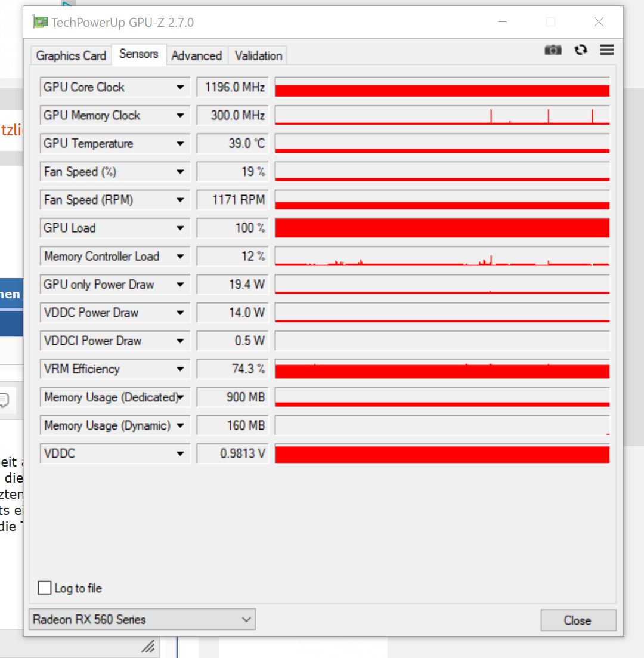Click the 0.5 W VDDCI power value
644x658 pixels.
tap(233, 341)
